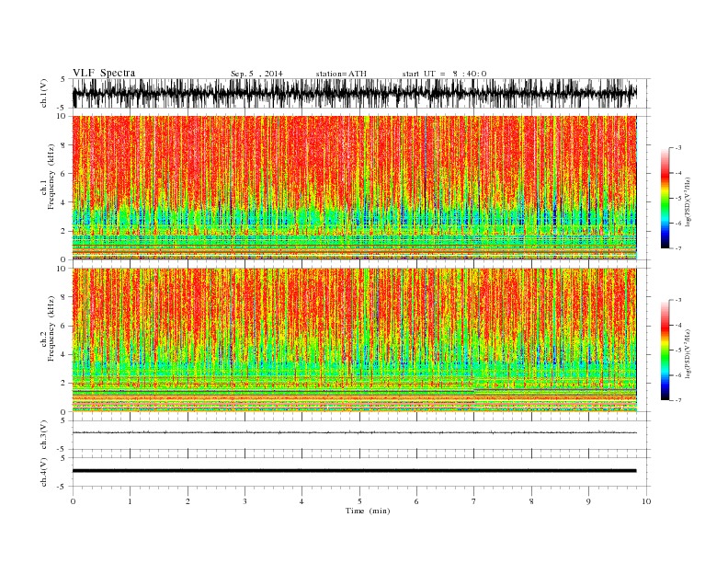Image resolution: width=728 pixels, height=563 pixels.
Task: Select the "Time (min)" axis label
Action: pyautogui.click(x=368, y=511)
